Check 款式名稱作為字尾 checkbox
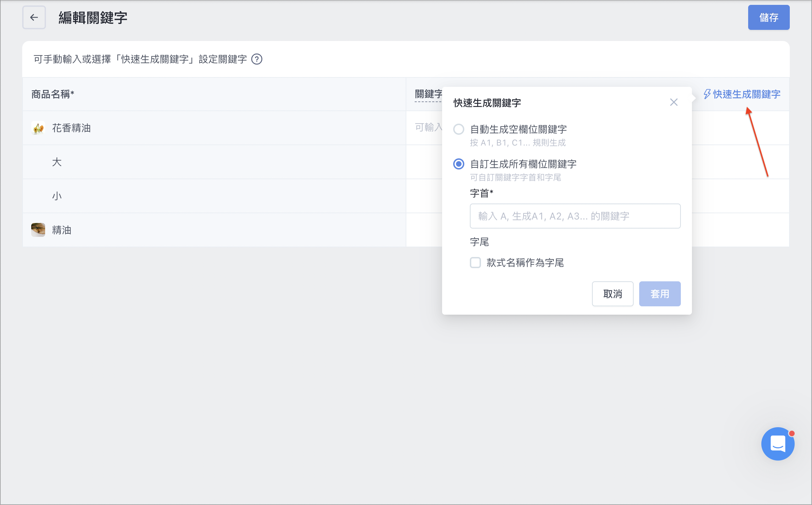 (x=475, y=263)
